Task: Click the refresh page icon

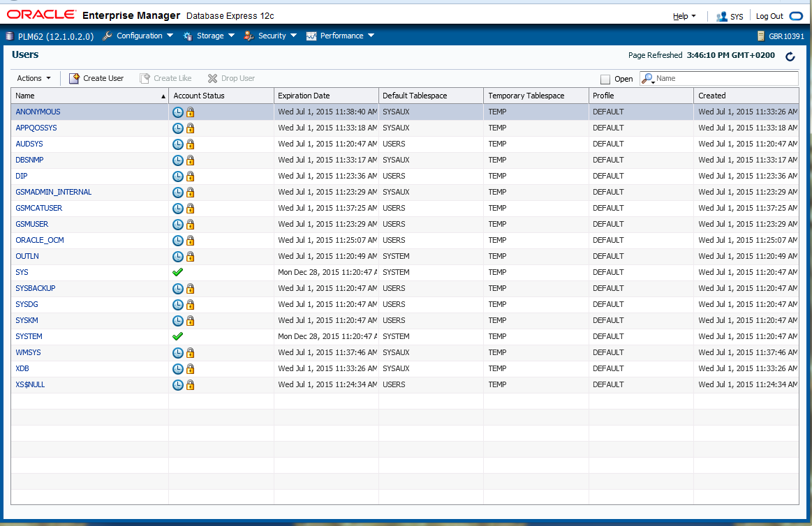Action: tap(790, 57)
